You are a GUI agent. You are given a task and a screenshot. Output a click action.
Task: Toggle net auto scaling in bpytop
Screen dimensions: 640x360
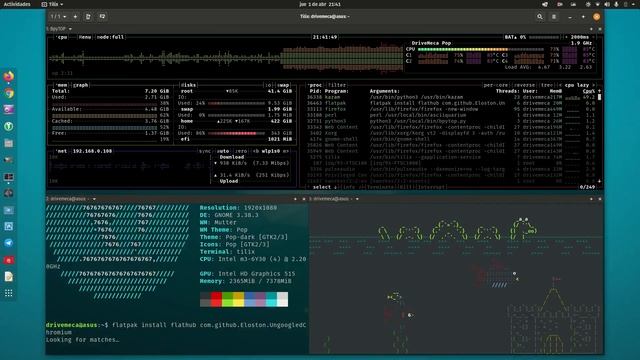tap(222, 151)
